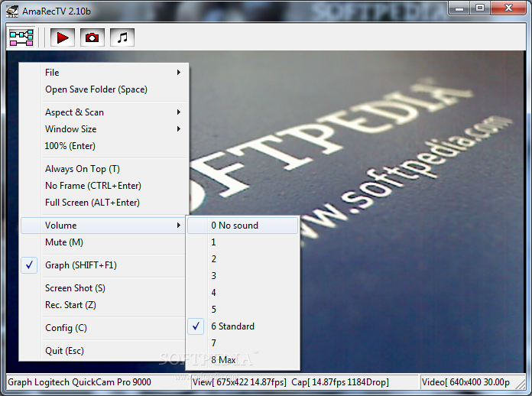532x396 pixels.
Task: Uncheck Graph (SHIFT+F1) option
Action: [x=103, y=265]
